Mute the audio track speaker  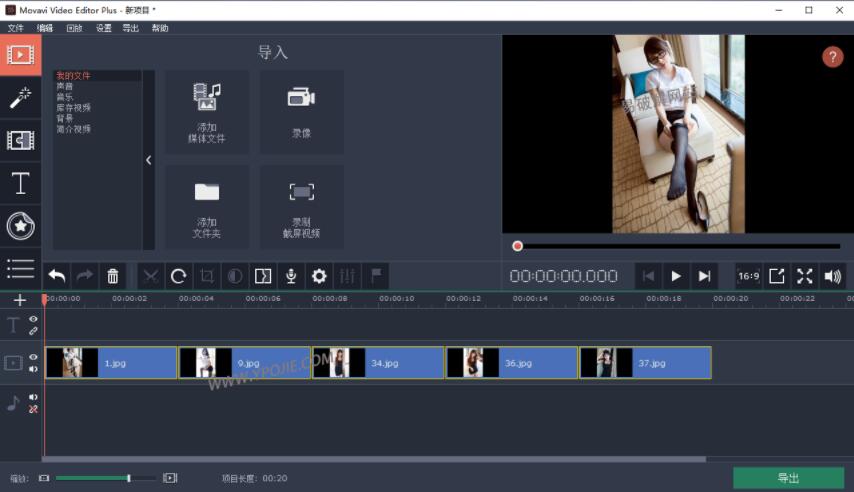[33, 397]
